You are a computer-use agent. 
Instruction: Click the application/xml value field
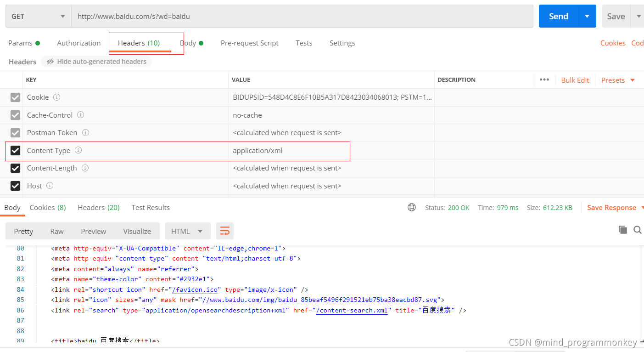331,151
